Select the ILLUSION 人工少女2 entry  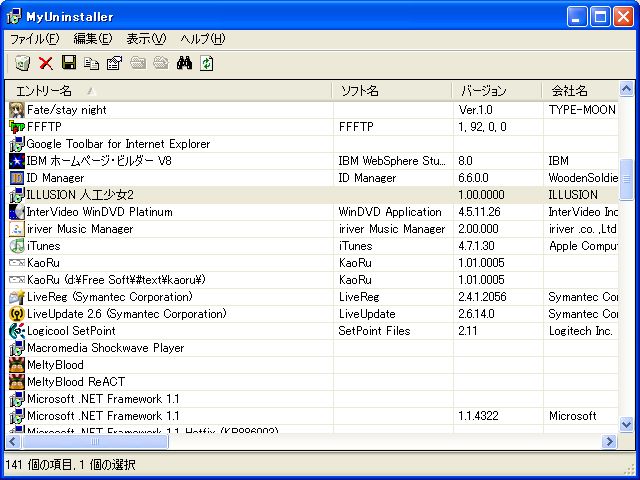click(80, 195)
